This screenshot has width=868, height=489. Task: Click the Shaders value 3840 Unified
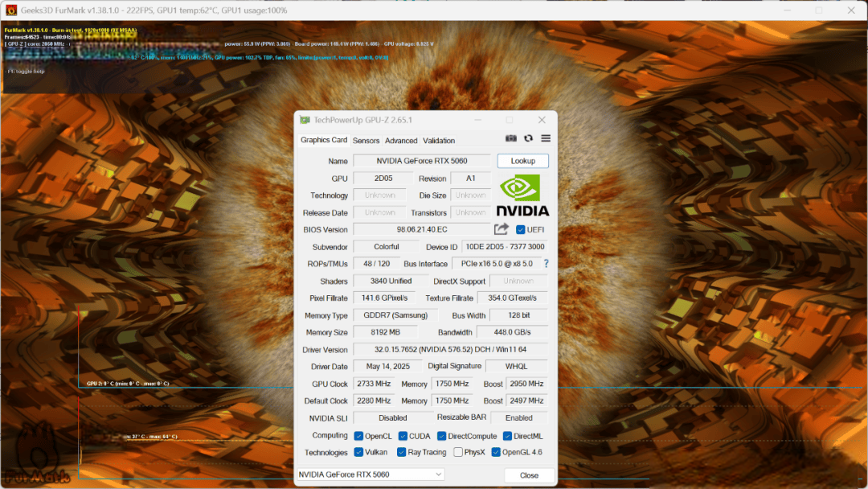pyautogui.click(x=391, y=281)
